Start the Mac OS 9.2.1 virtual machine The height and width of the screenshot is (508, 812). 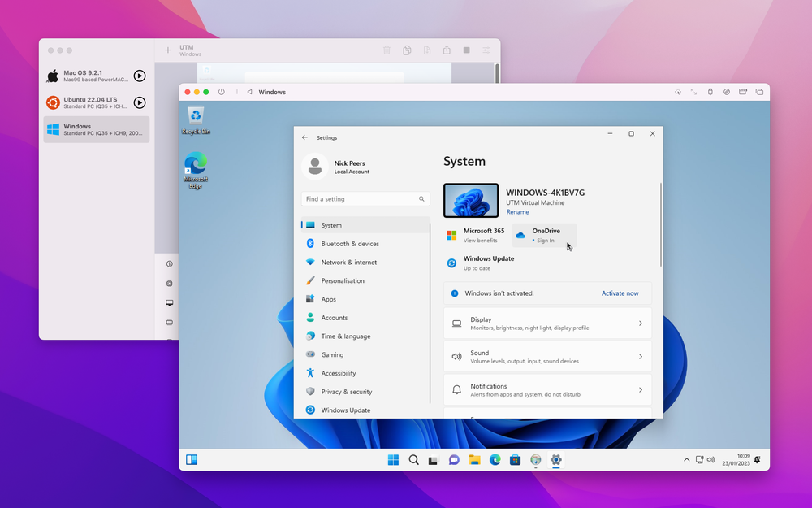click(140, 76)
